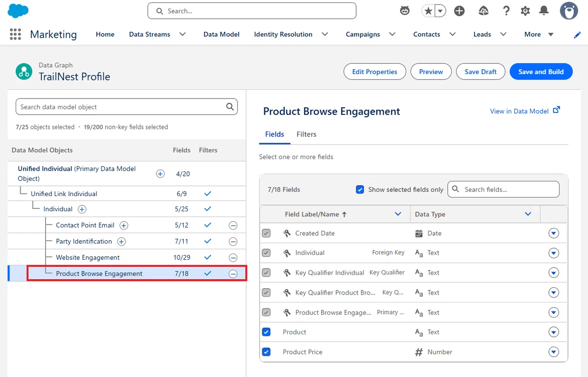Click the Save and Build button
588x377 pixels.
541,72
